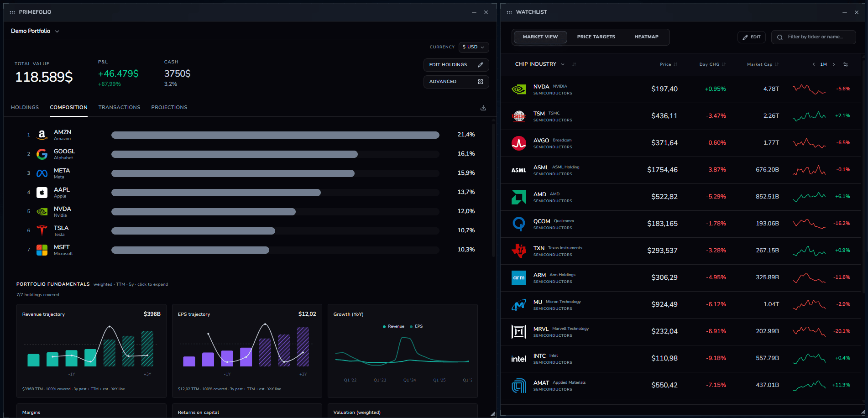Click the Edit Holdings button
This screenshot has width=868, height=418.
coord(456,65)
